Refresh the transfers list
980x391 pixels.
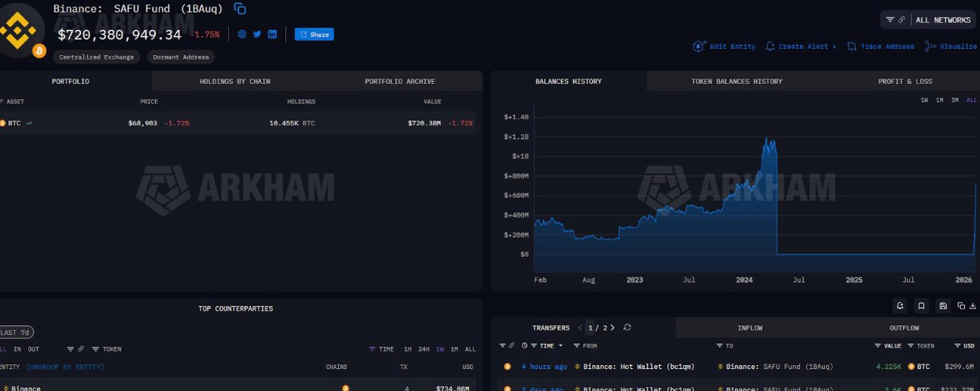[627, 328]
